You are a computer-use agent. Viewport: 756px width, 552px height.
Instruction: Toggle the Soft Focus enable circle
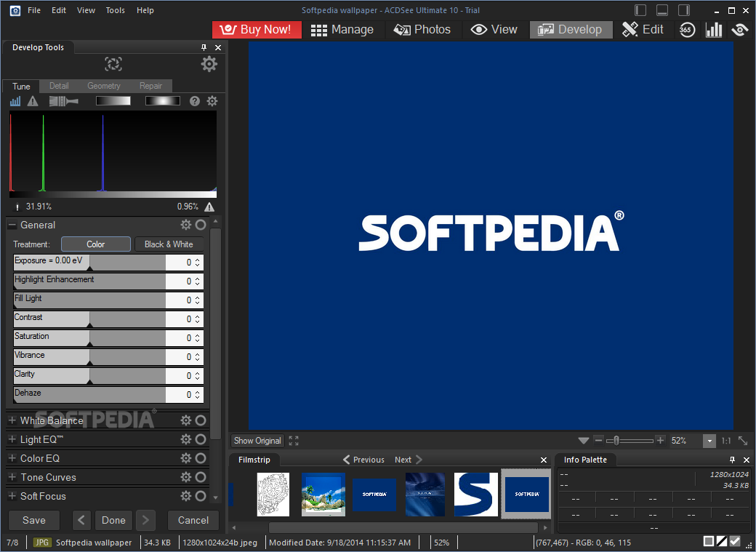tap(201, 495)
